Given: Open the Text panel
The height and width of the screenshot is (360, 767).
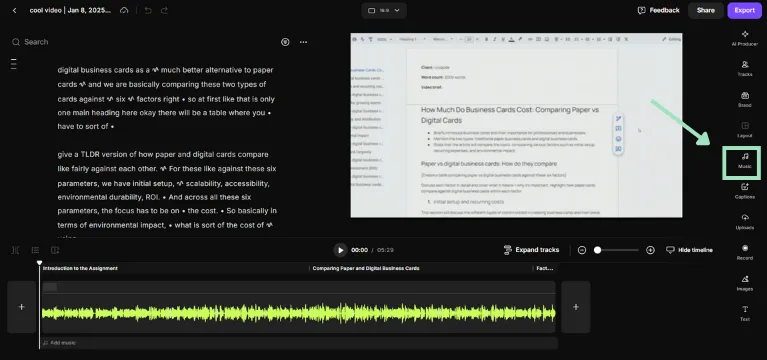Looking at the screenshot, I should coord(744,314).
